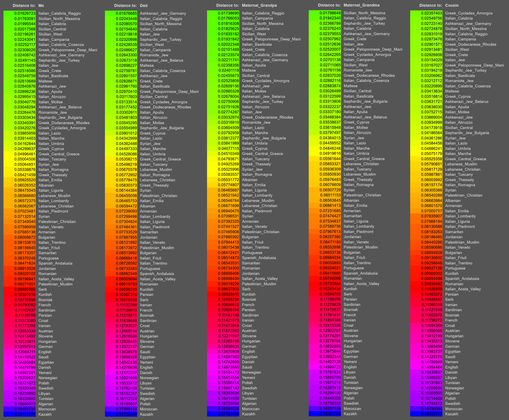The width and height of the screenshot is (509, 420).
Task: Click Kazakh label in Cousin column
Action: point(451,414)
